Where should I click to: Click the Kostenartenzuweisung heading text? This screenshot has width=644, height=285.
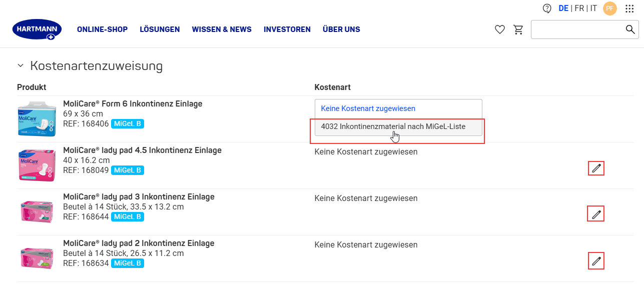coord(97,66)
